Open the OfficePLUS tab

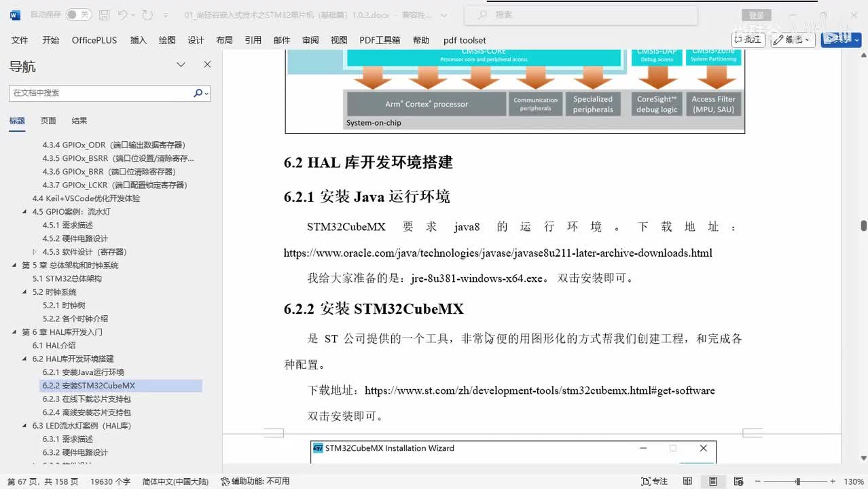[x=94, y=40]
